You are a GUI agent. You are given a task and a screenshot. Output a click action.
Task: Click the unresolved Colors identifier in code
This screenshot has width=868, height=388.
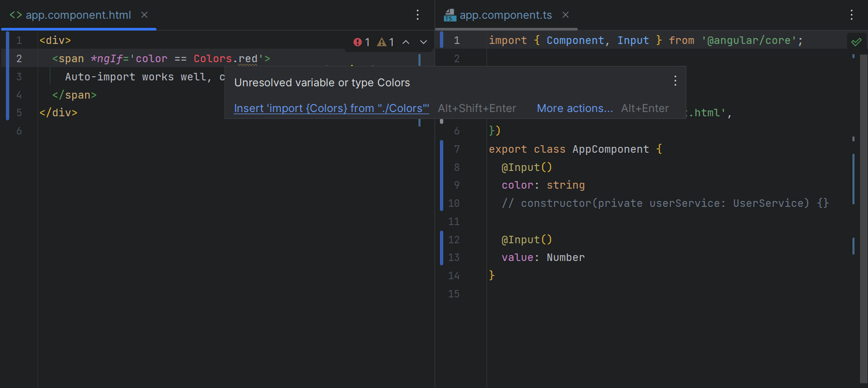(212, 59)
